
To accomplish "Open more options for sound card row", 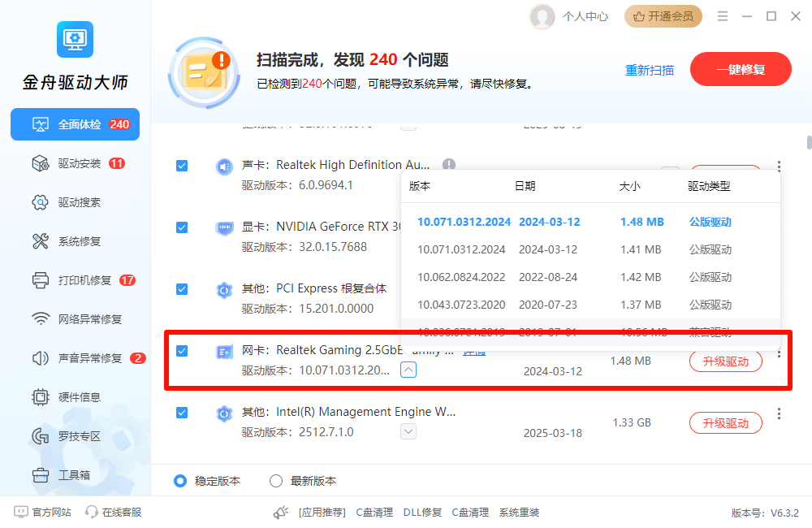I will pyautogui.click(x=779, y=166).
